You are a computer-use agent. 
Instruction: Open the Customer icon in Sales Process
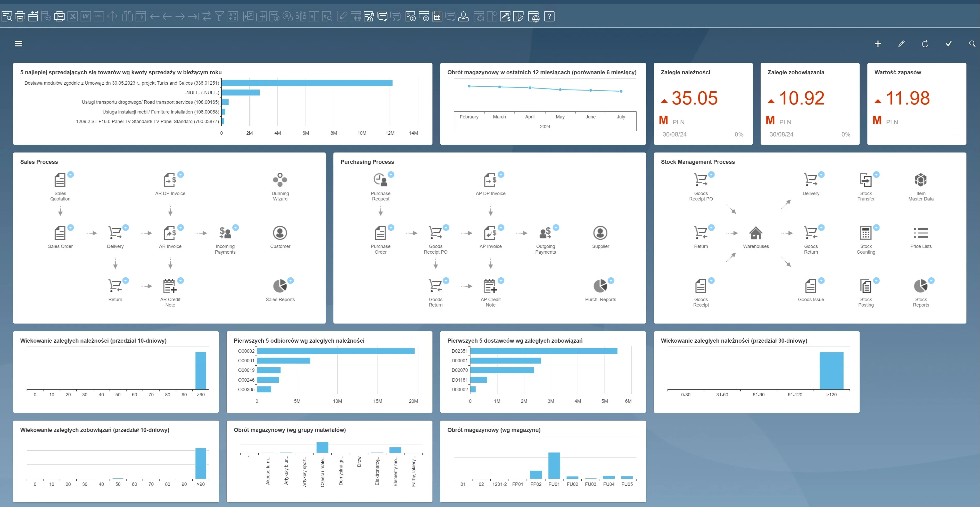(280, 232)
